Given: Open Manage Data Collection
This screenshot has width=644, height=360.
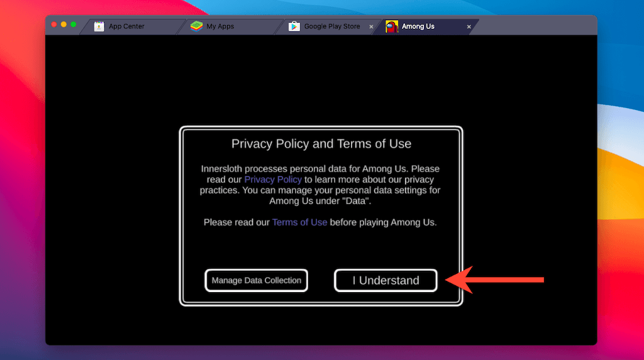Looking at the screenshot, I should [257, 280].
